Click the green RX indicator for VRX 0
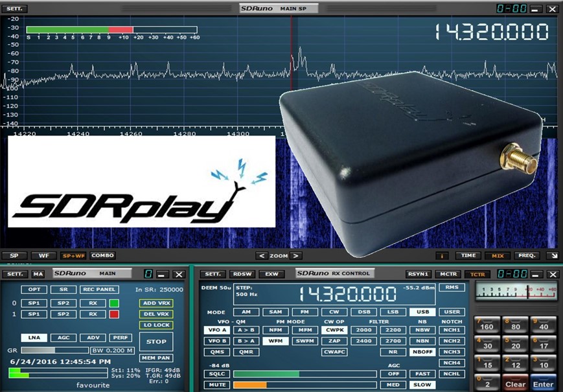The width and height of the screenshot is (563, 392). pos(114,303)
